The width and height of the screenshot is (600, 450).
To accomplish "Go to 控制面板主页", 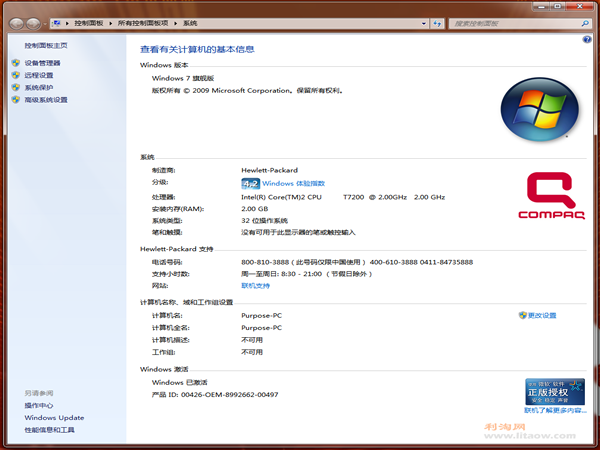I will pos(46,46).
